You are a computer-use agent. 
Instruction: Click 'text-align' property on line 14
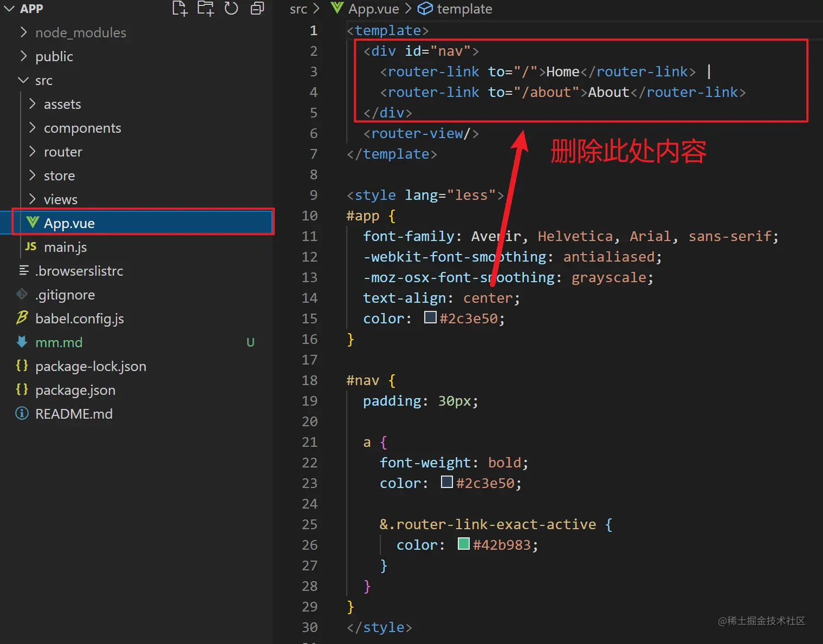(x=405, y=298)
